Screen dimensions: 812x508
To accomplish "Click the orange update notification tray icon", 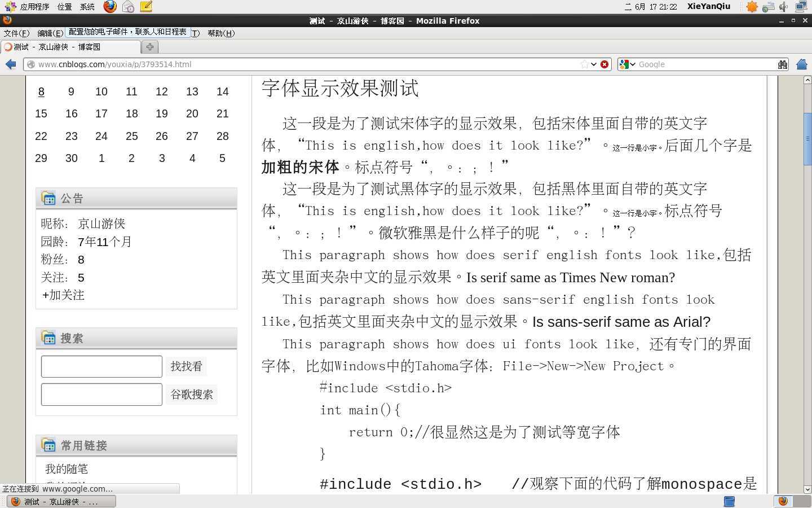I will 752,7.
